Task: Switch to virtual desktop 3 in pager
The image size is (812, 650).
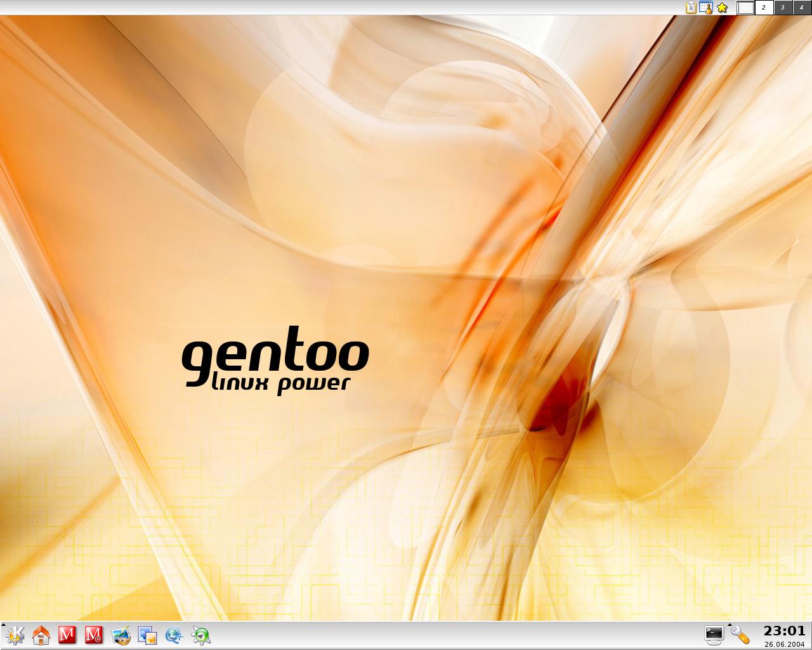Action: coord(783,8)
